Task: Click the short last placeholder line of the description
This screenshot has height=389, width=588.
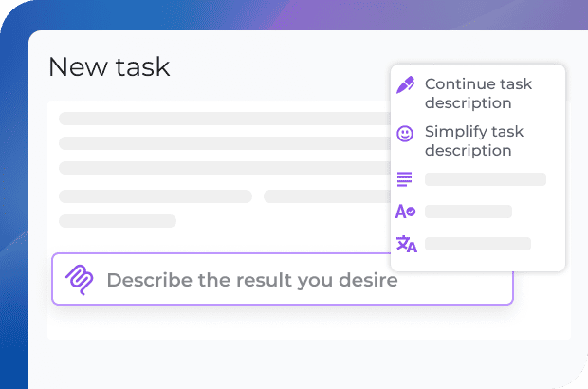Action: point(118,221)
